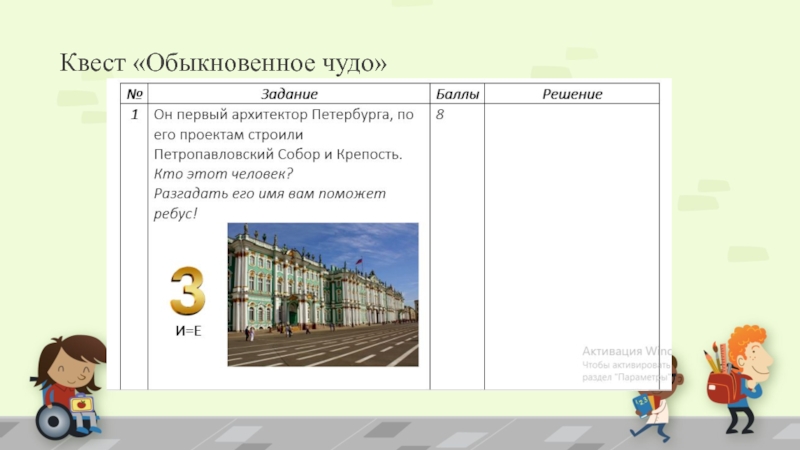Image resolution: width=800 pixels, height=450 pixels.
Task: Open the green palace photo
Action: (322, 294)
